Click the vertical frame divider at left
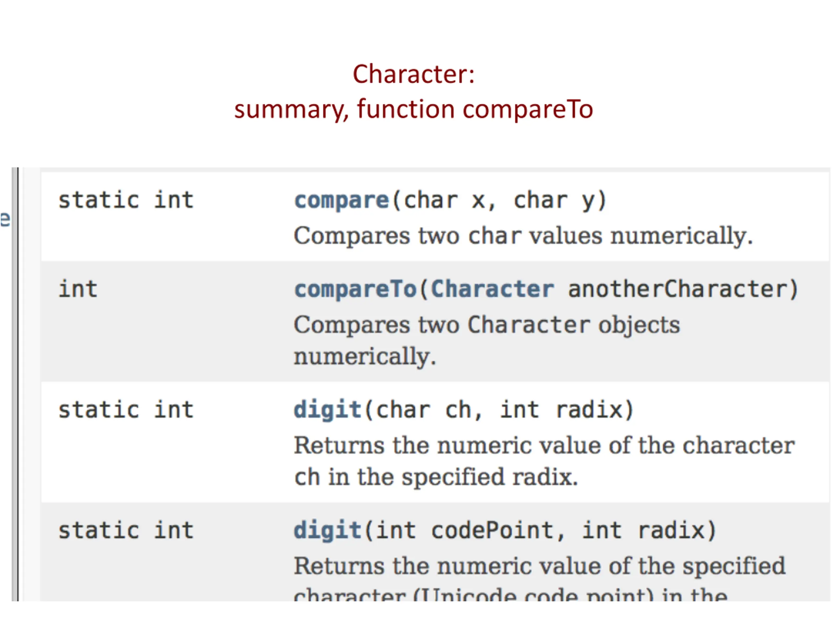 [15, 384]
